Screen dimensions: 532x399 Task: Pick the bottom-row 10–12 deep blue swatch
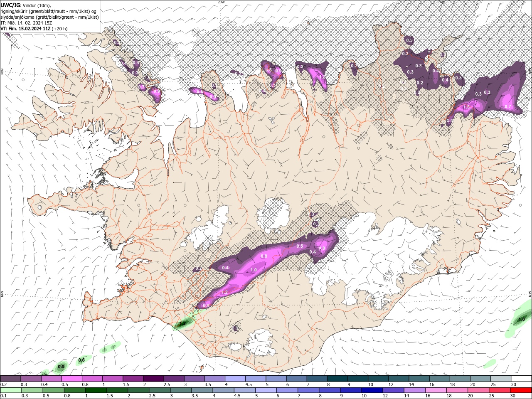372,390
